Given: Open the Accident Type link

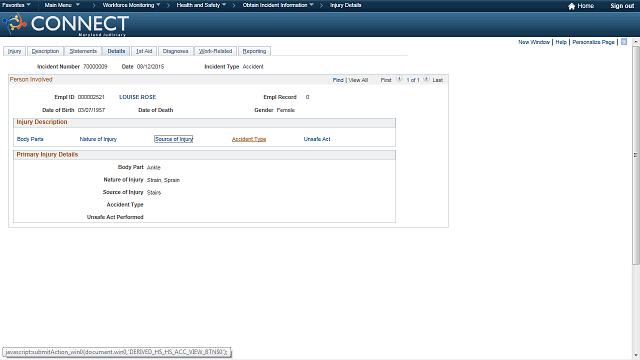Looking at the screenshot, I should [249, 139].
